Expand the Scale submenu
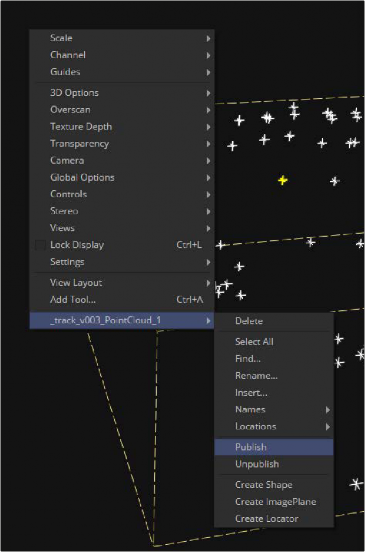Screen dimensions: 365x552 pos(122,38)
